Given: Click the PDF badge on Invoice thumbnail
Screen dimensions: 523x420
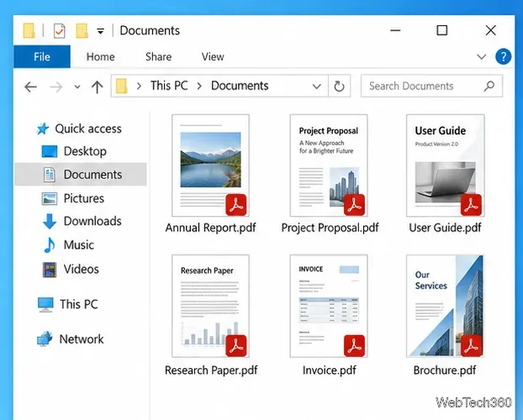Looking at the screenshot, I should tap(354, 346).
